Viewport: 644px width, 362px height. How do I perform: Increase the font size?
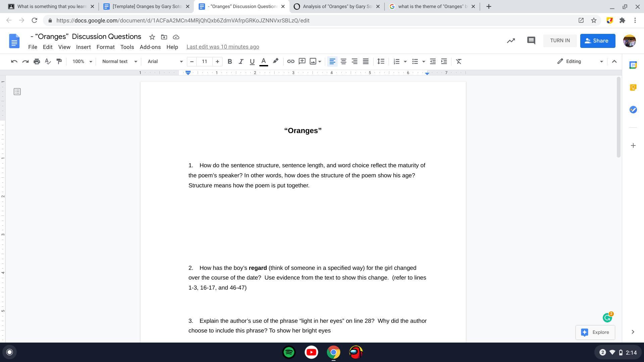tap(217, 61)
